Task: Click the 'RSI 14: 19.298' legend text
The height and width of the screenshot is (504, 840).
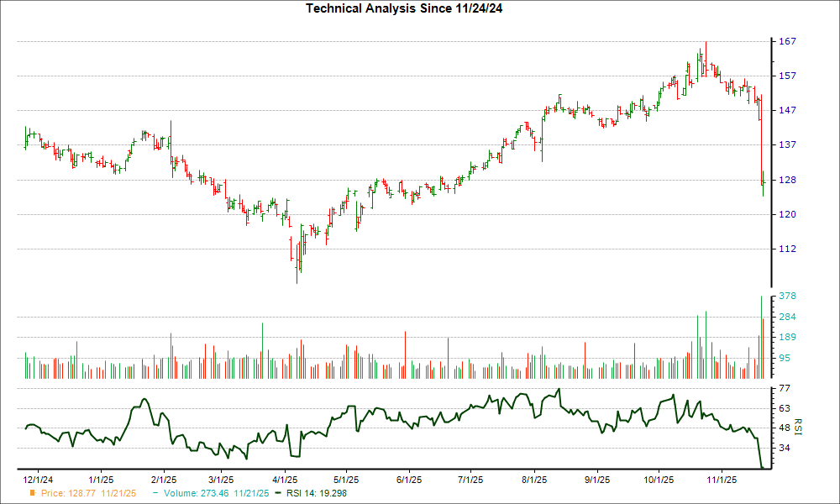Action: point(317,493)
